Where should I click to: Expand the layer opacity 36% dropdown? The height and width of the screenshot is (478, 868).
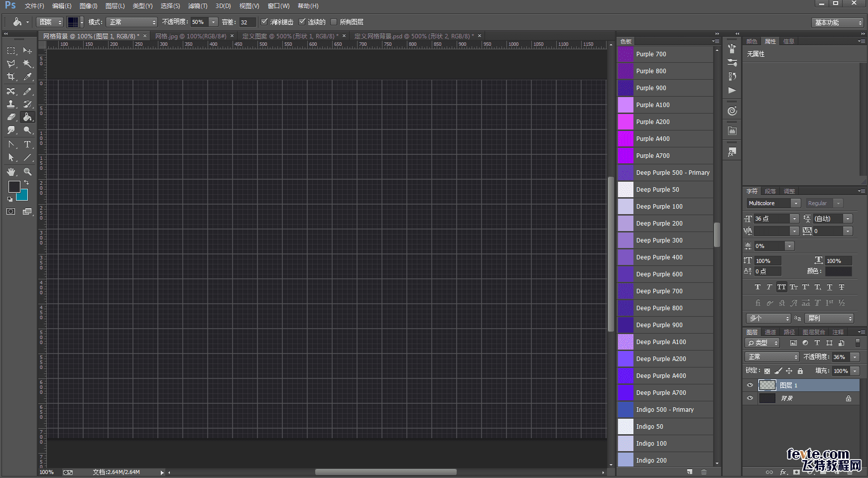pyautogui.click(x=855, y=357)
